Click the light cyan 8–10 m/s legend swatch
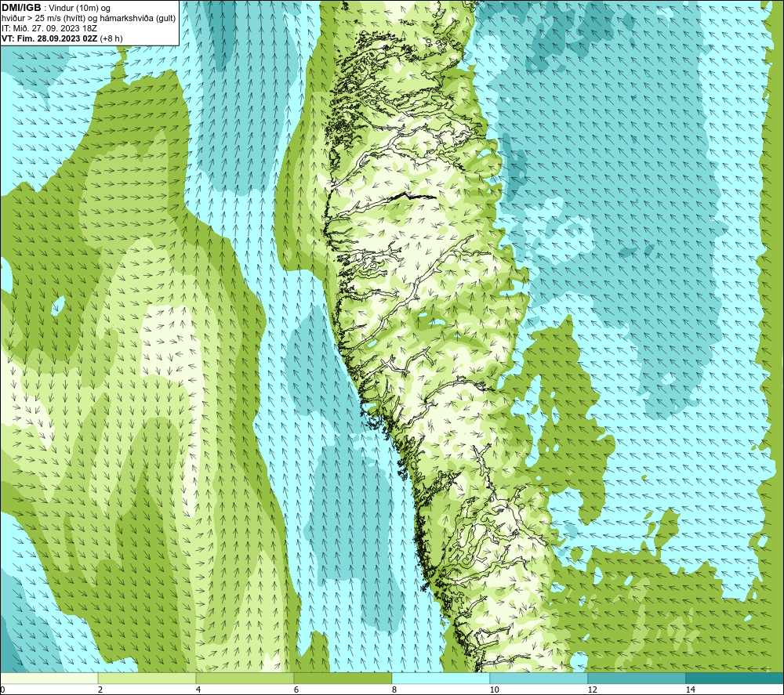The image size is (784, 695). click(441, 678)
